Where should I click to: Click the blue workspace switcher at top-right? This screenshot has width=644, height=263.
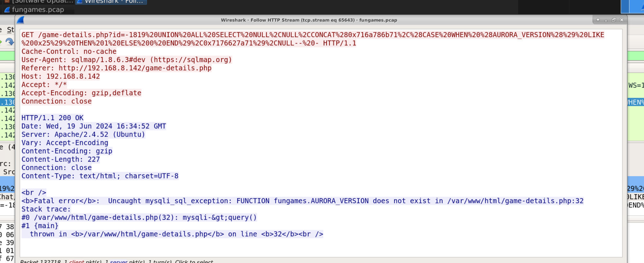632,6
